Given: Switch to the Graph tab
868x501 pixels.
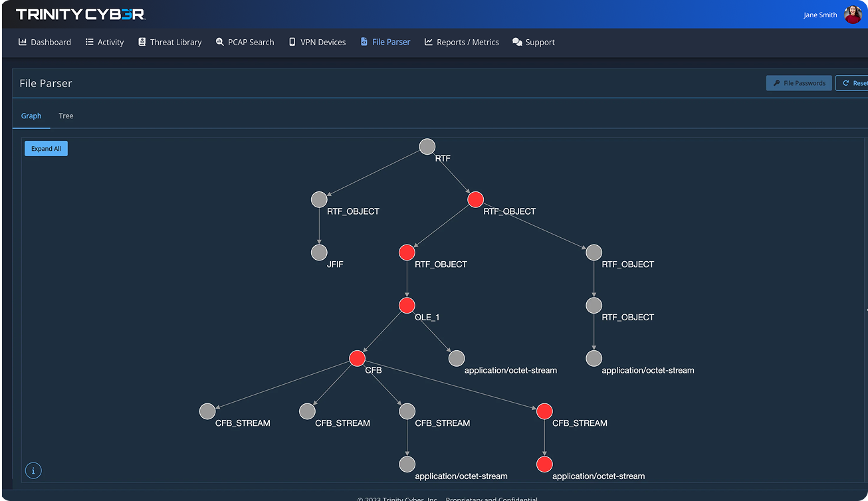Looking at the screenshot, I should click(31, 116).
